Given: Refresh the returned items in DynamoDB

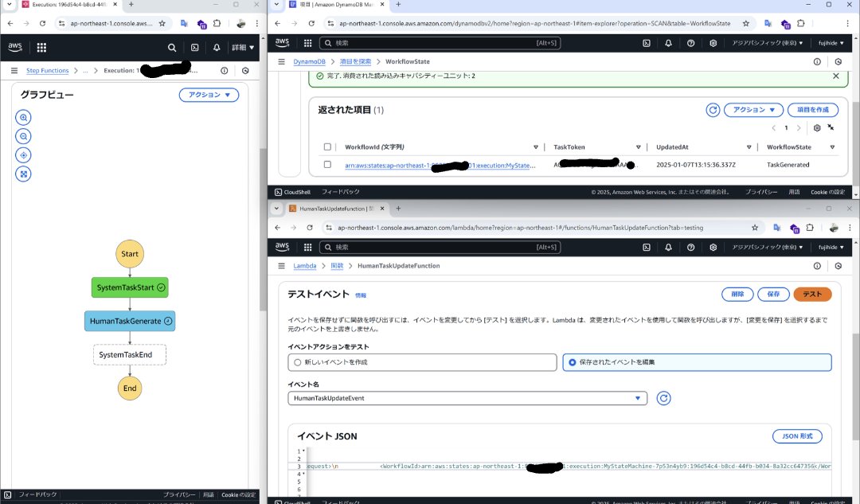Looking at the screenshot, I should [713, 110].
